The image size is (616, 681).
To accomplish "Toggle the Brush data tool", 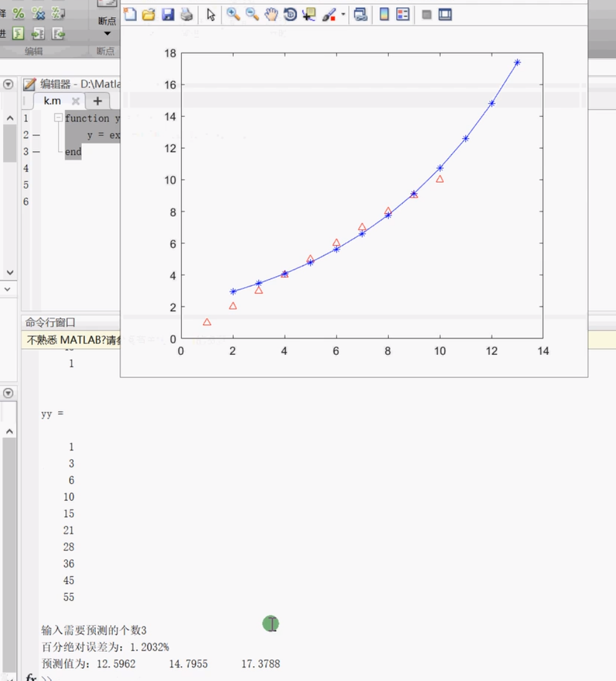I will click(329, 14).
